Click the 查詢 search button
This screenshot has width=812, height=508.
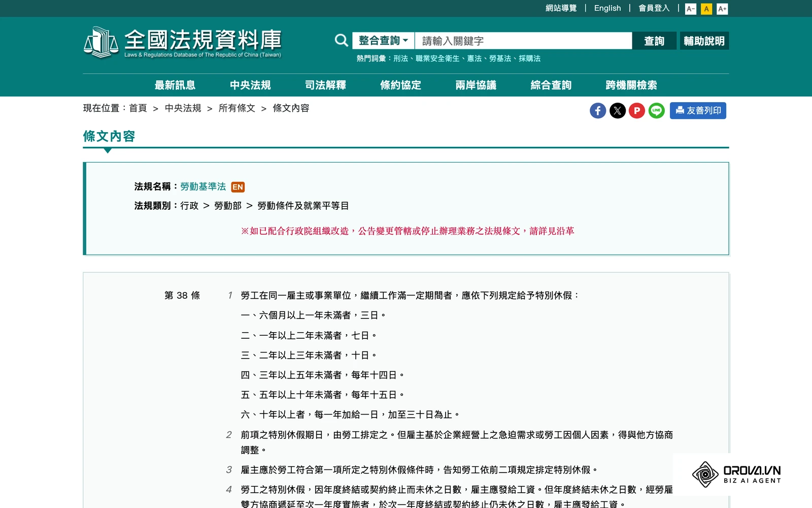coord(654,41)
